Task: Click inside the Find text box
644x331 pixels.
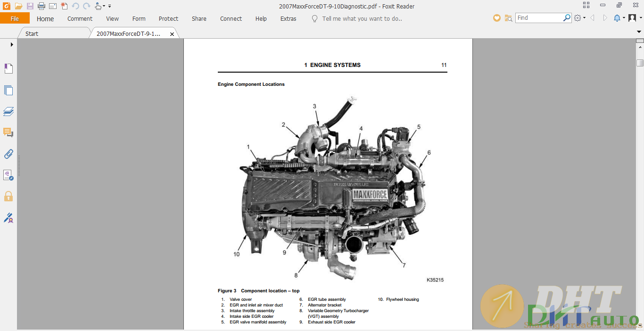Action: pos(539,18)
